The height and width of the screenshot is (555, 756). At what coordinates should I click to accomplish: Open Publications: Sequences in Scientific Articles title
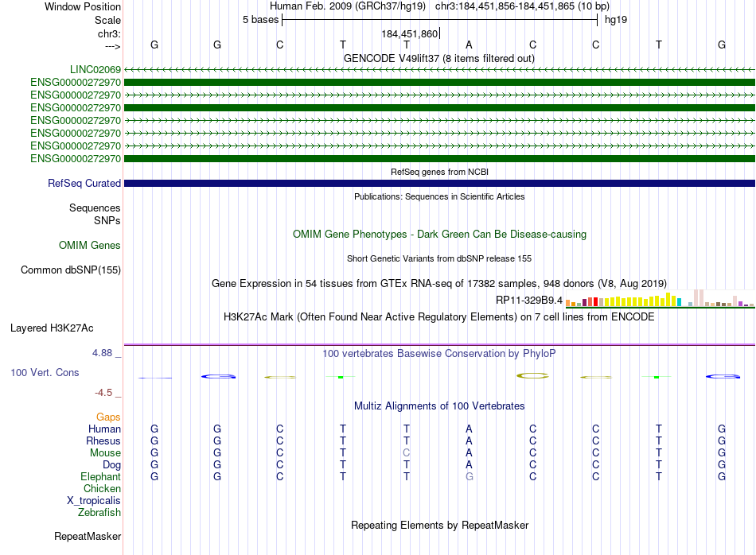tap(439, 196)
